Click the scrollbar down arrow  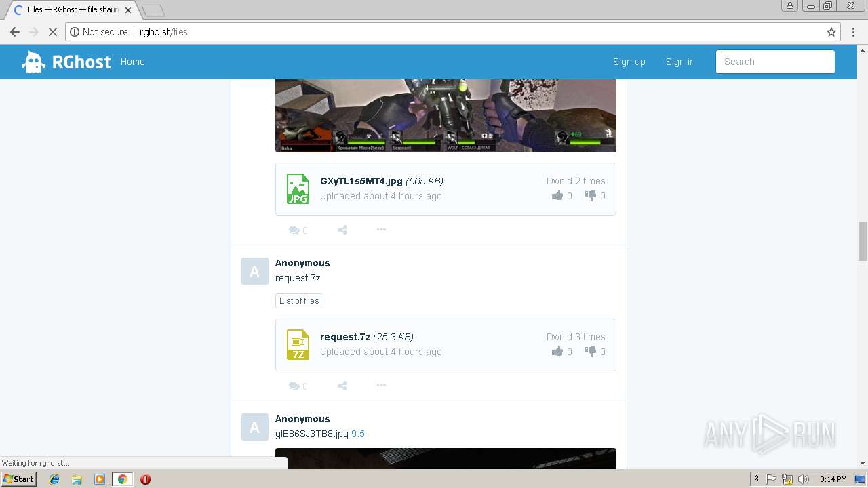[x=863, y=464]
